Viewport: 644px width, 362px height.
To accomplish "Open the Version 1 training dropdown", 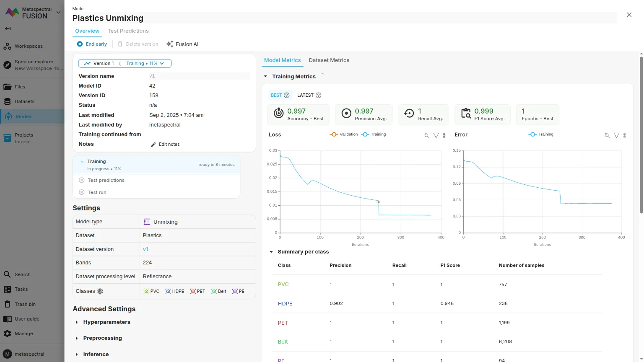I will point(125,63).
